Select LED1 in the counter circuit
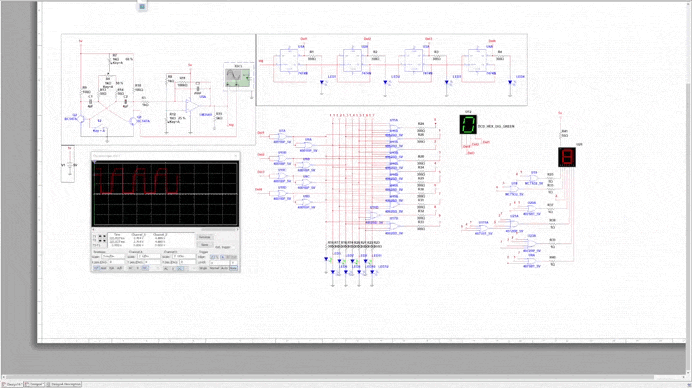Screen dimensions: 692x388 pos(322,82)
